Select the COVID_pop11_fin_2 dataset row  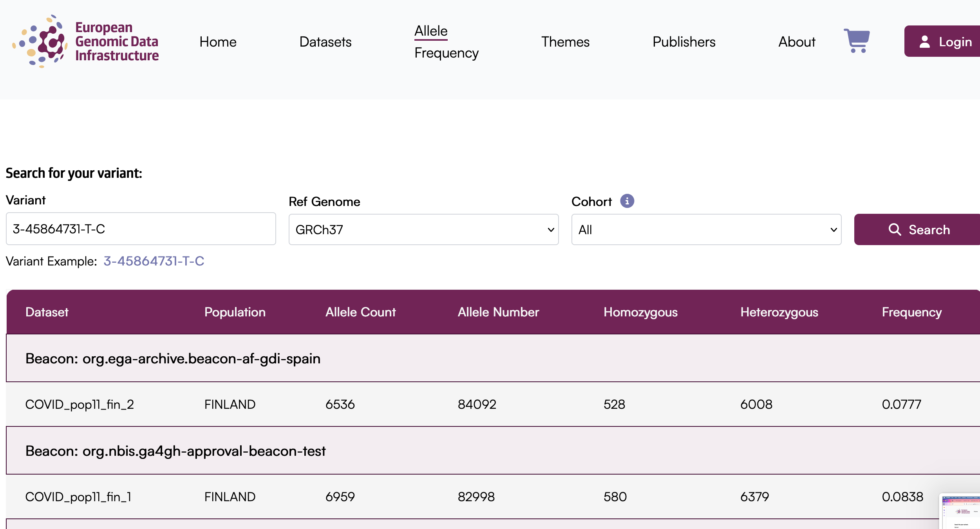pos(80,404)
